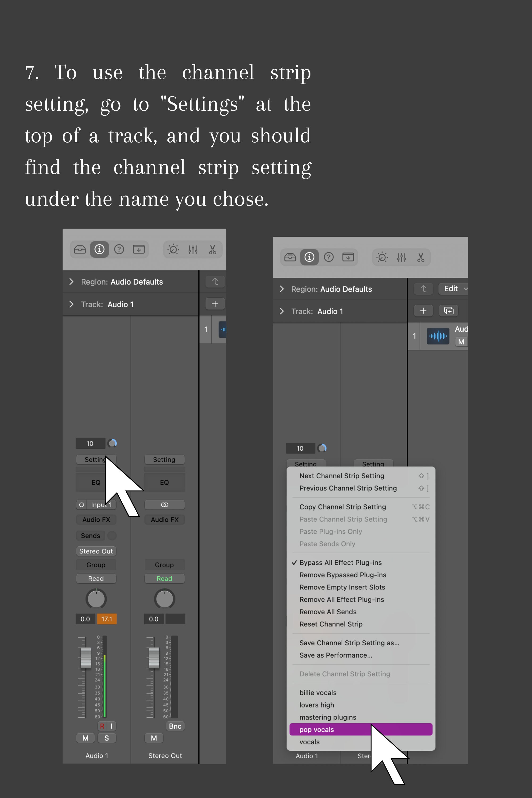
Task: Open the Library icon in the toolbar
Action: 79,250
